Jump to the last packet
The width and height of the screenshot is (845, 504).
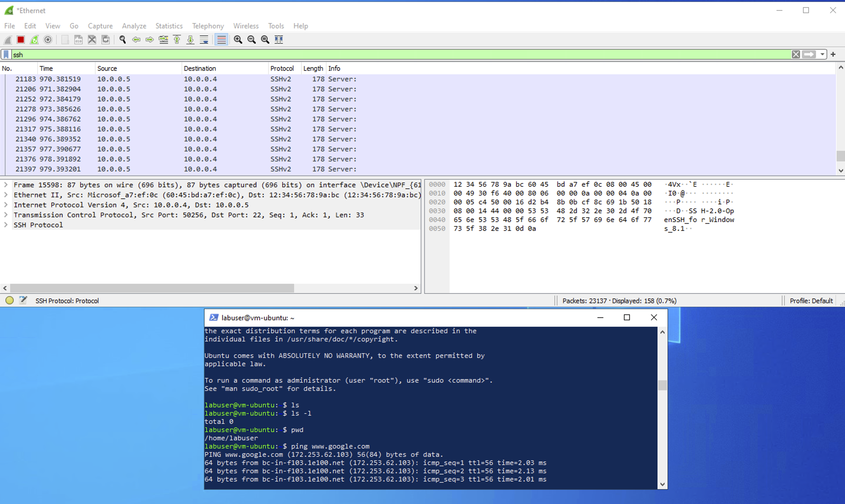[190, 40]
